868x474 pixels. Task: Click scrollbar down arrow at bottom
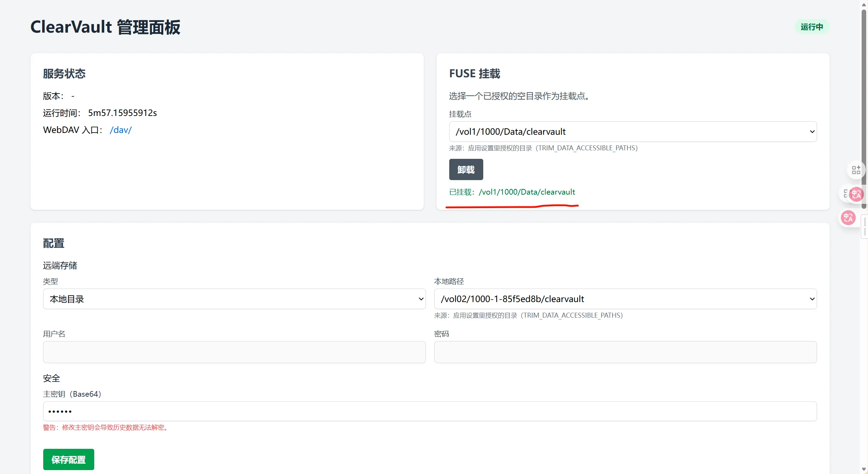point(864,469)
